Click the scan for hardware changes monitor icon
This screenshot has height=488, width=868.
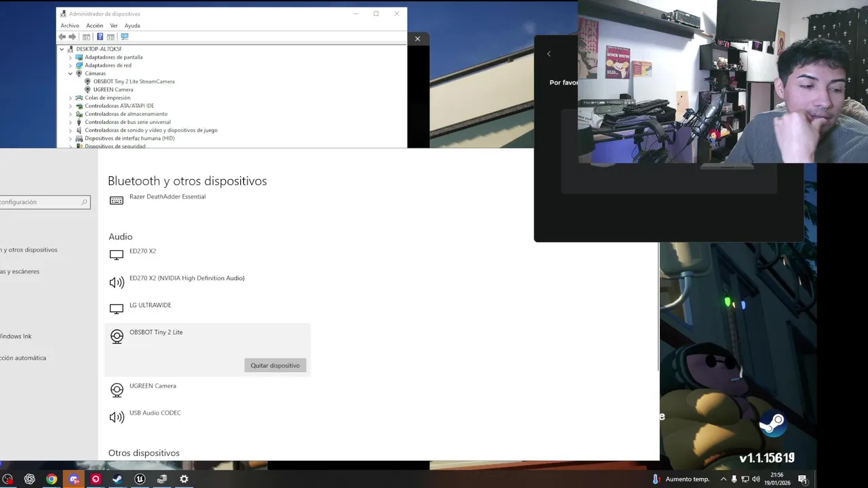coord(124,37)
